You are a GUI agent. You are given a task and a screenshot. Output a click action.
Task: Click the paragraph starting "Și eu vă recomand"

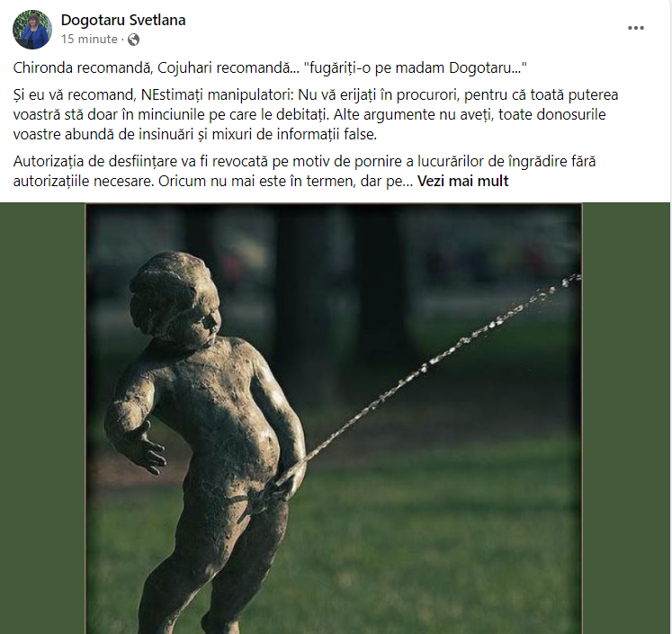point(316,114)
